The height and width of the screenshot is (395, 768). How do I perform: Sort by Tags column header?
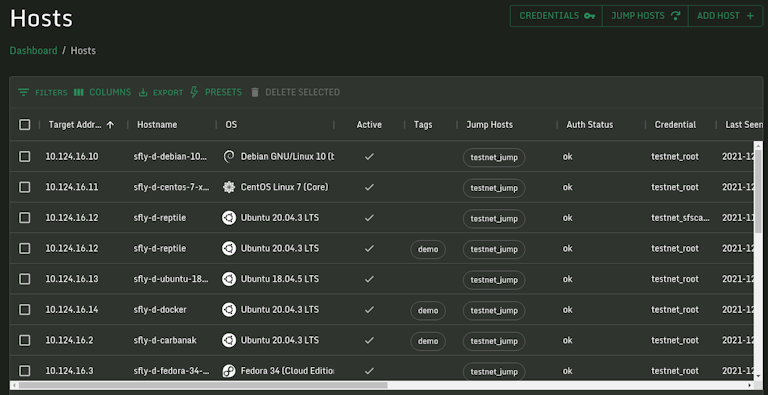[423, 124]
